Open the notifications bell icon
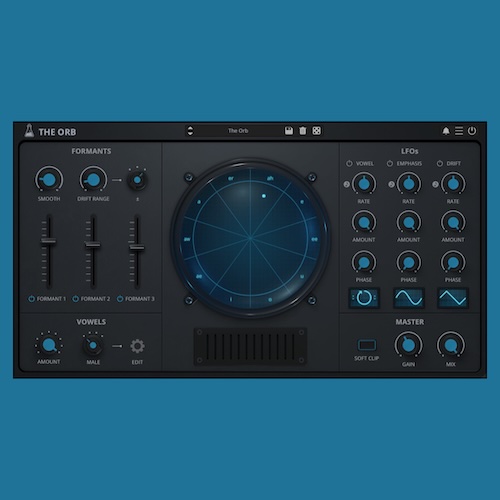The image size is (500, 500). (x=446, y=131)
